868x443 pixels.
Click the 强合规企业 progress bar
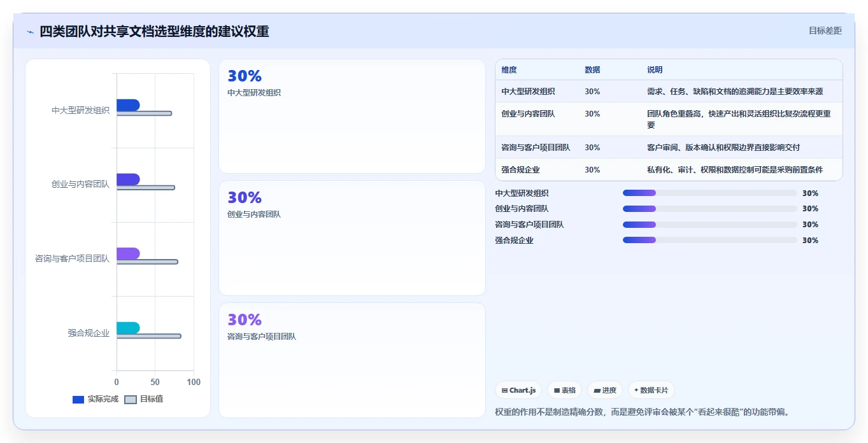[x=709, y=240]
